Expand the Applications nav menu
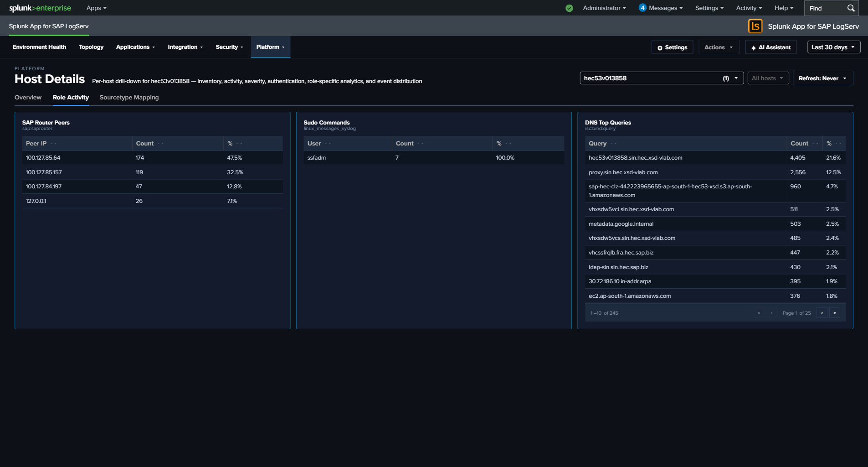This screenshot has width=868, height=467. (x=135, y=47)
